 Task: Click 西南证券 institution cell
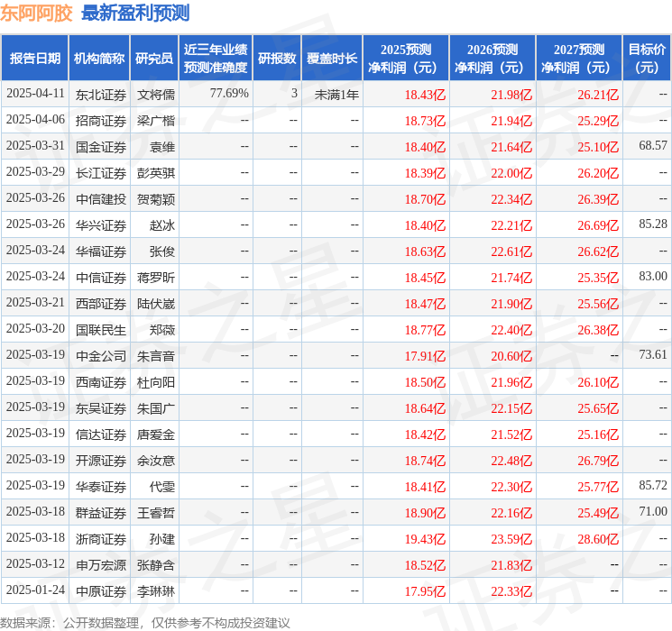click(101, 382)
